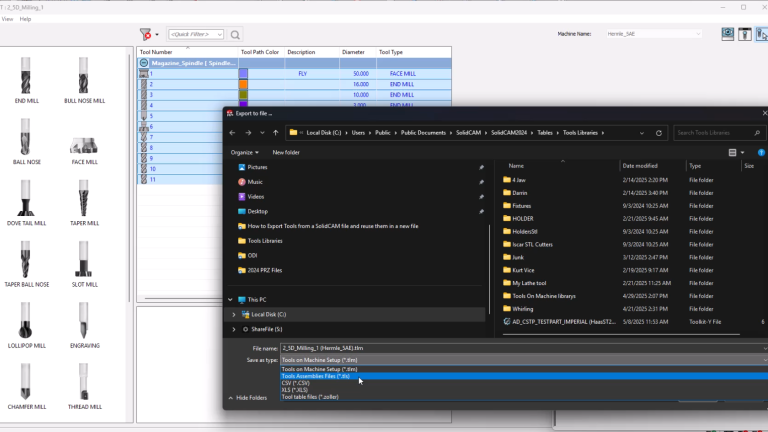The image size is (768, 432).
Task: Sort by Tool Number column header
Action: coord(187,52)
